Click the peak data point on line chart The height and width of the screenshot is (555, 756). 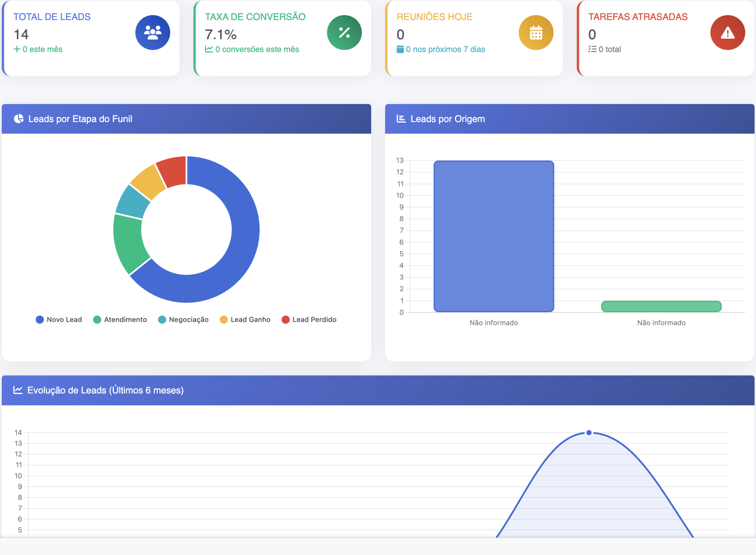589,433
